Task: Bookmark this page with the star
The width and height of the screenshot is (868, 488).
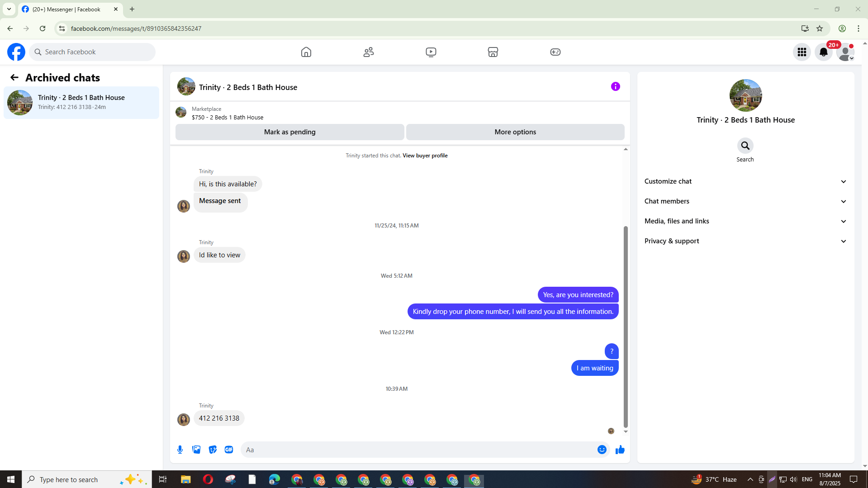Action: [x=820, y=28]
